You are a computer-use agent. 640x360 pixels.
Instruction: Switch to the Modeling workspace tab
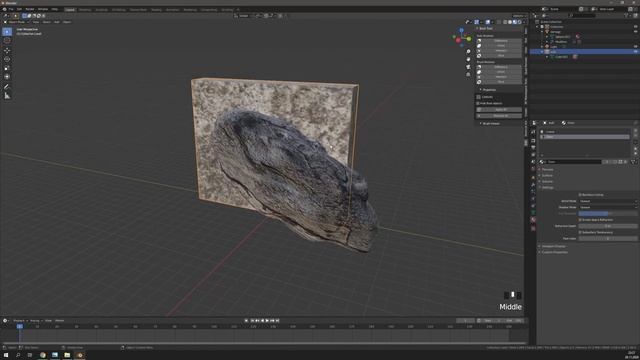(85, 9)
